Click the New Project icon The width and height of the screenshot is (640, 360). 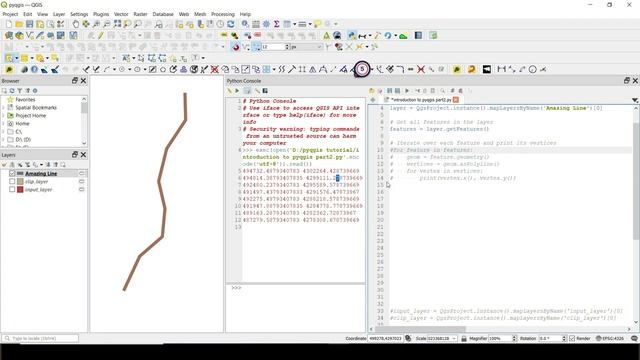click(x=9, y=24)
